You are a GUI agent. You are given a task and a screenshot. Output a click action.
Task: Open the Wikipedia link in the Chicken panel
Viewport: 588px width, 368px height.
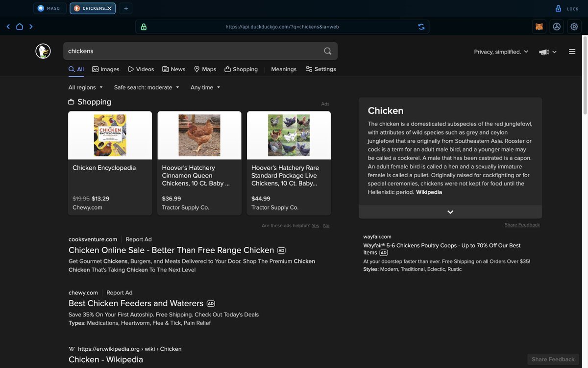(x=429, y=192)
